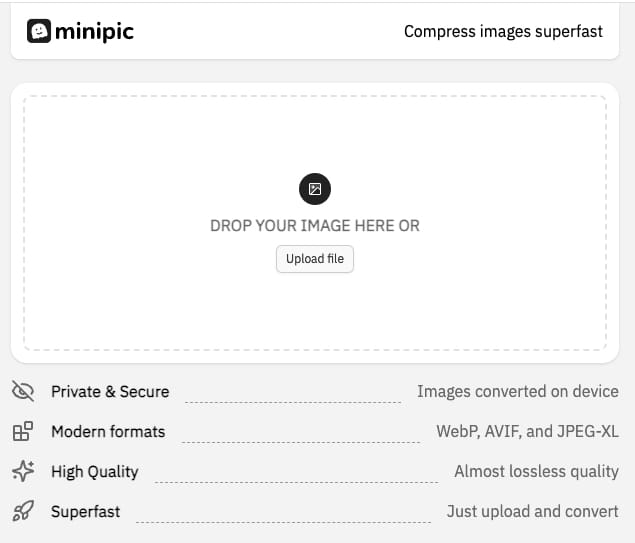Click the black image upload icon

tap(315, 189)
